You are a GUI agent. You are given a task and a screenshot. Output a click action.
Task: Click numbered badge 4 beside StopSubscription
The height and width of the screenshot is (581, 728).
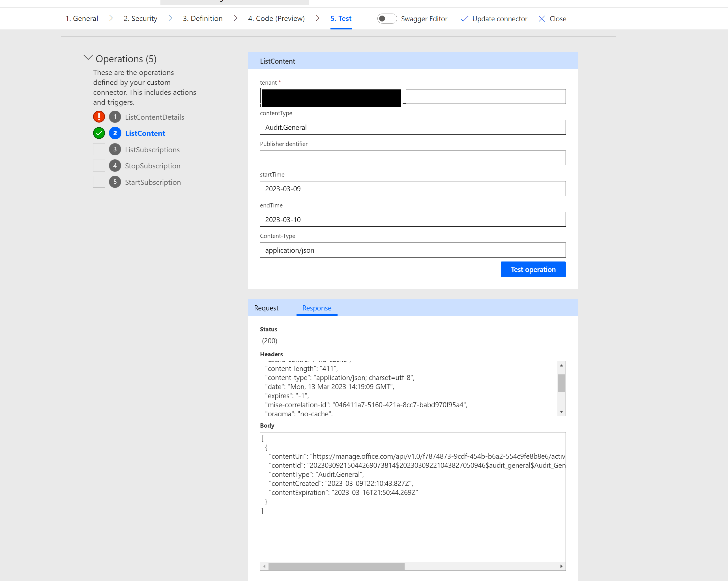[115, 165]
